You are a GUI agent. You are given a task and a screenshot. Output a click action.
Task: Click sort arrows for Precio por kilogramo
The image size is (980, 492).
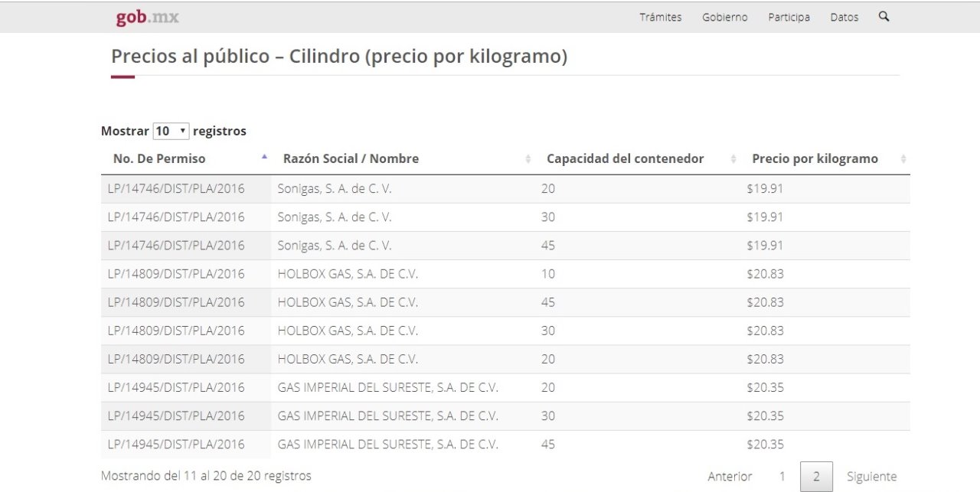coord(903,159)
